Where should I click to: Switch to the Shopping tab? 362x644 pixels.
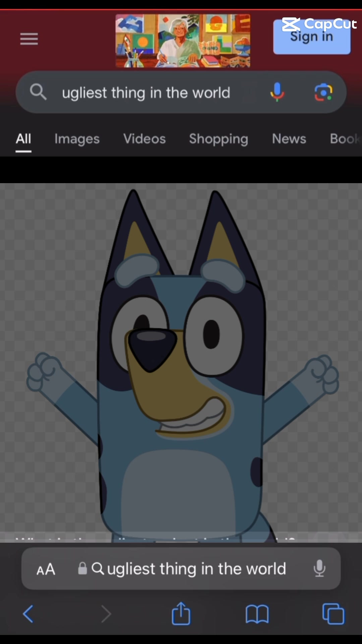pos(219,139)
